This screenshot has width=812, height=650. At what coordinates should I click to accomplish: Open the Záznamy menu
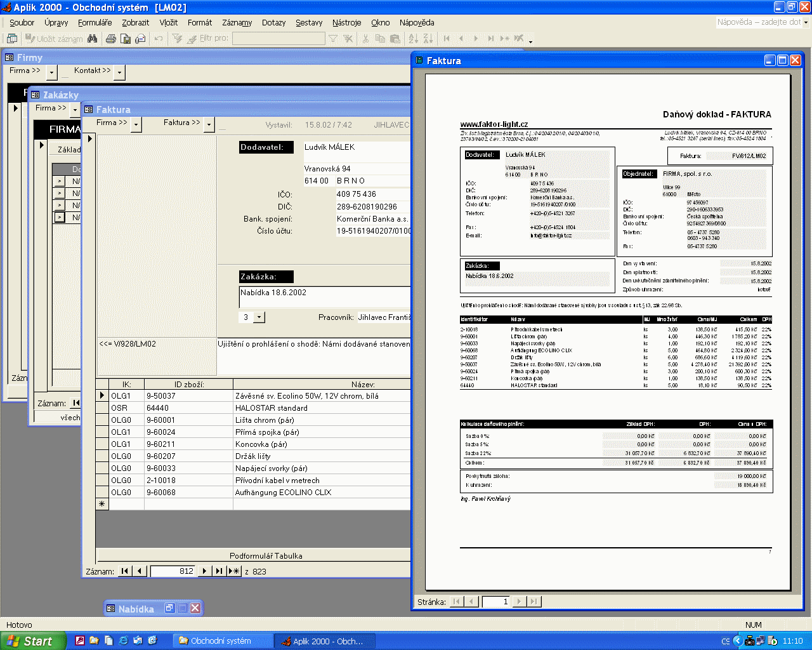tap(237, 22)
